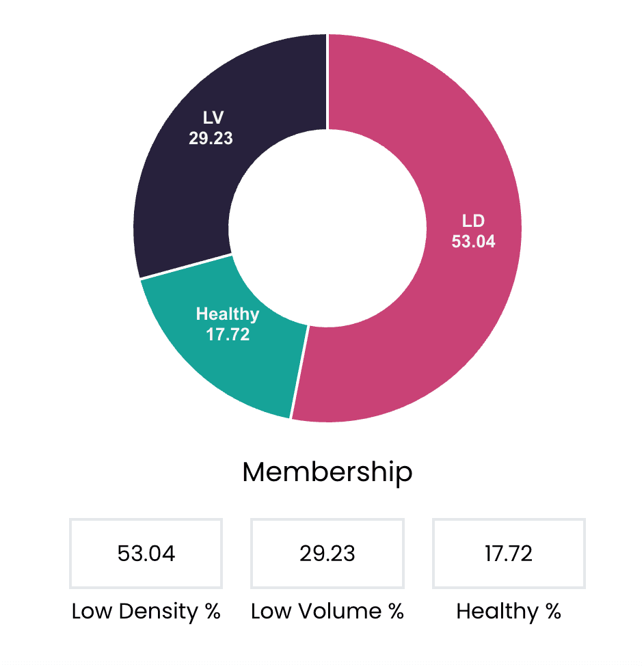Click the Healthy % caption below box
The image size is (644, 667).
(x=509, y=612)
